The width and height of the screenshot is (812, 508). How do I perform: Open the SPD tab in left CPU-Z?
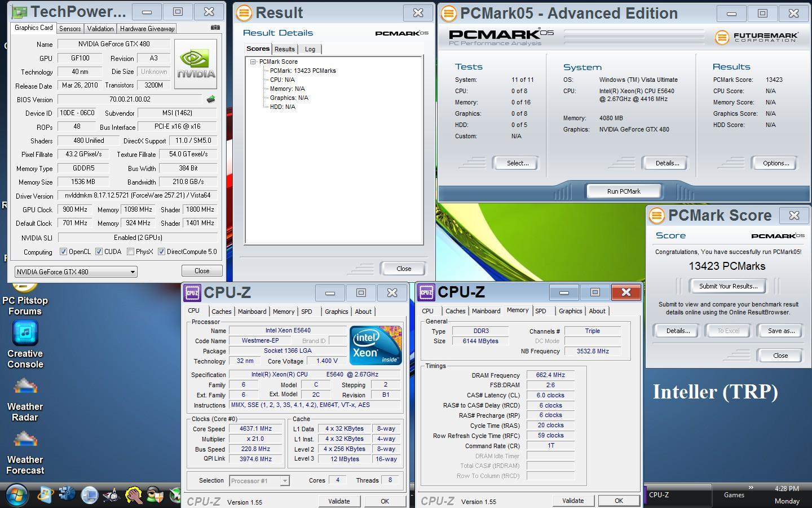[306, 312]
